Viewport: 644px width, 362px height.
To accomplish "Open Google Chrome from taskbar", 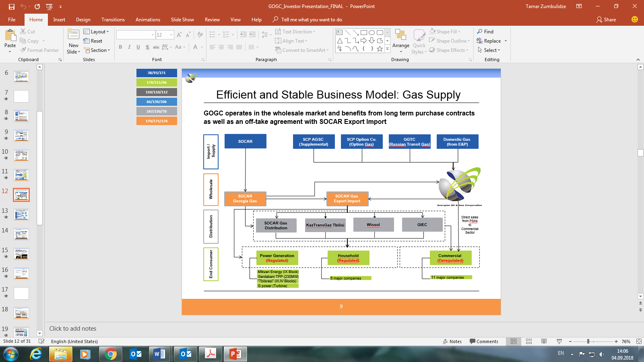I will click(110, 354).
